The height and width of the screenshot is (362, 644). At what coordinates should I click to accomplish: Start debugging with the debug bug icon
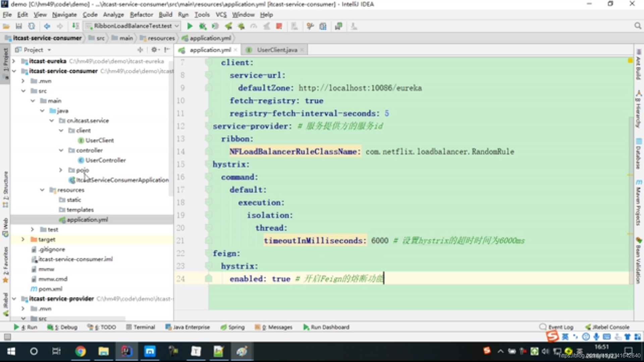[203, 26]
